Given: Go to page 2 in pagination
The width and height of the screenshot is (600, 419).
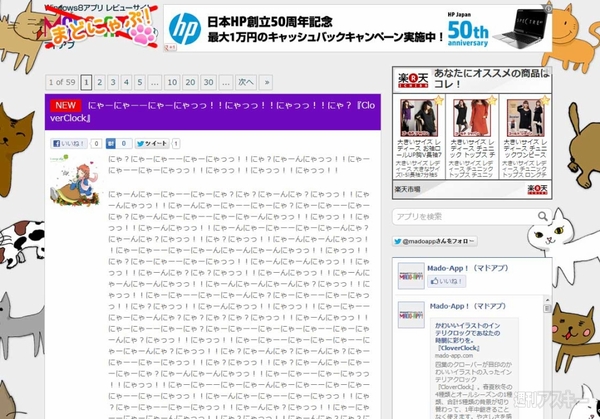Looking at the screenshot, I should click(99, 82).
